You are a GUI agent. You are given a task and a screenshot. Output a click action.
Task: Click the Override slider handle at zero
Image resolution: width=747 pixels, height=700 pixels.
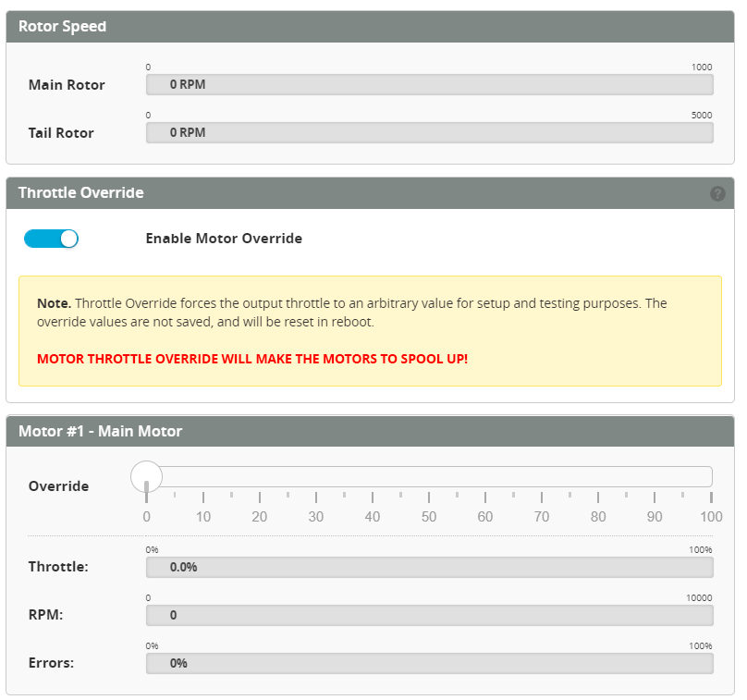[146, 477]
